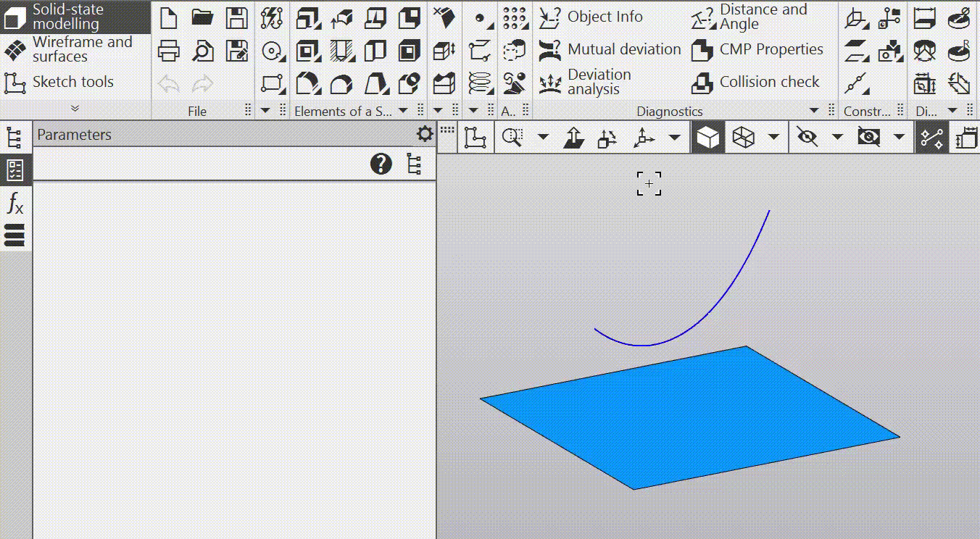Toggle hide objects crossed-eye icon

pyautogui.click(x=807, y=137)
